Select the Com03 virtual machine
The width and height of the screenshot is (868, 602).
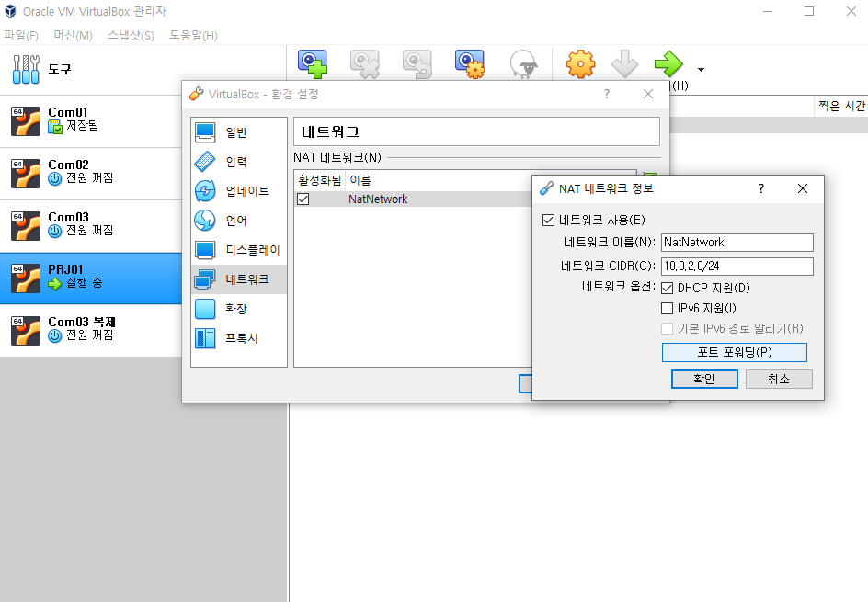coord(91,226)
